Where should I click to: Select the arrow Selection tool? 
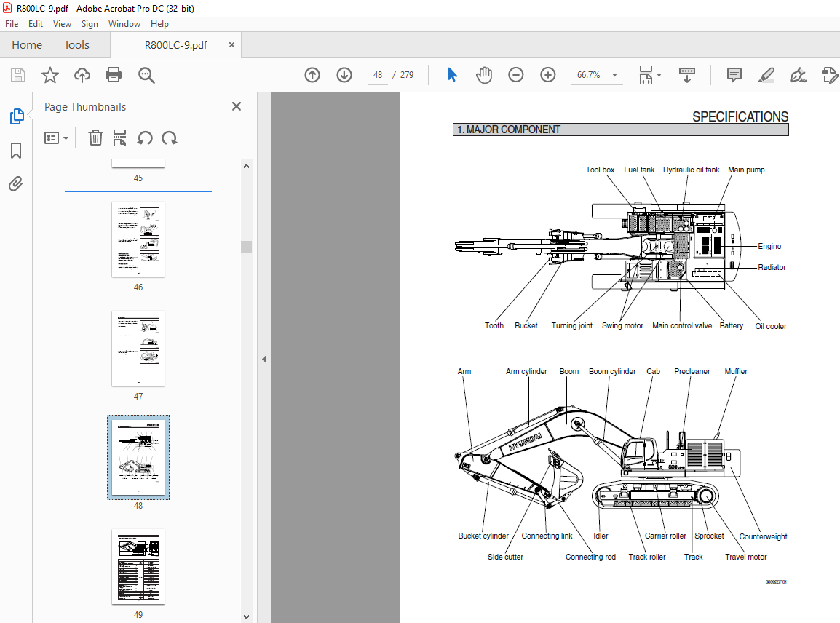coord(452,75)
